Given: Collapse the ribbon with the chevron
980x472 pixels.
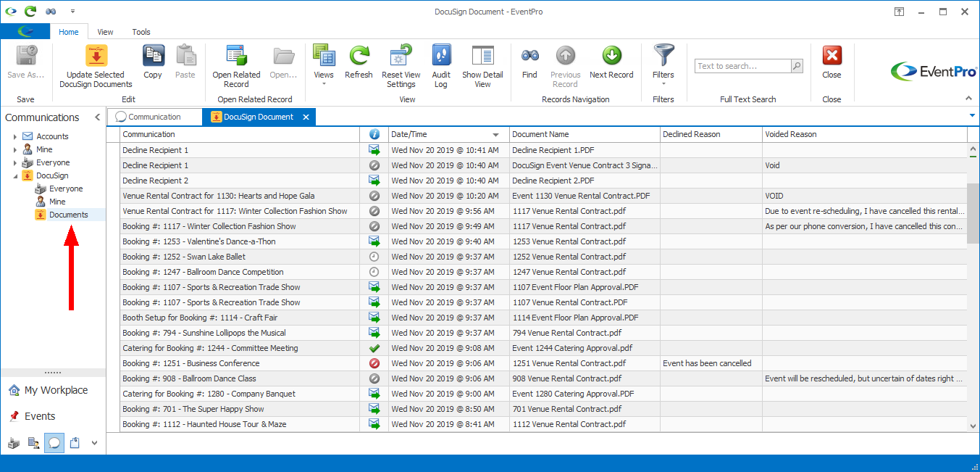Looking at the screenshot, I should point(969,99).
